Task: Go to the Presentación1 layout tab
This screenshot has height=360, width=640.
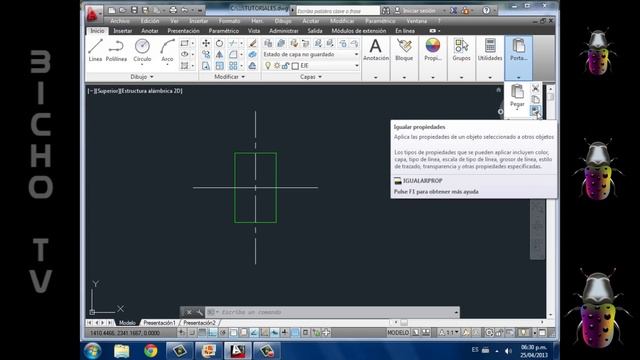Action: [x=159, y=323]
